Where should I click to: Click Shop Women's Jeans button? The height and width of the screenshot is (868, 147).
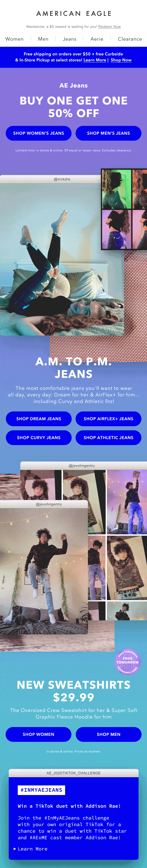(39, 133)
